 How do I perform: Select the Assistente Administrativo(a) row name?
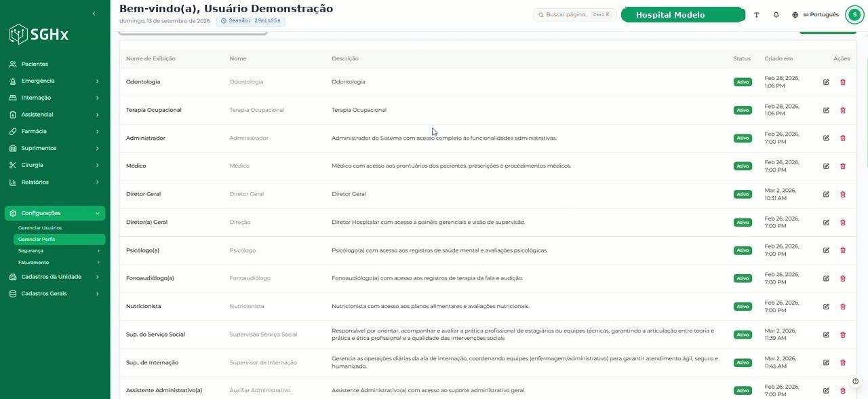164,390
